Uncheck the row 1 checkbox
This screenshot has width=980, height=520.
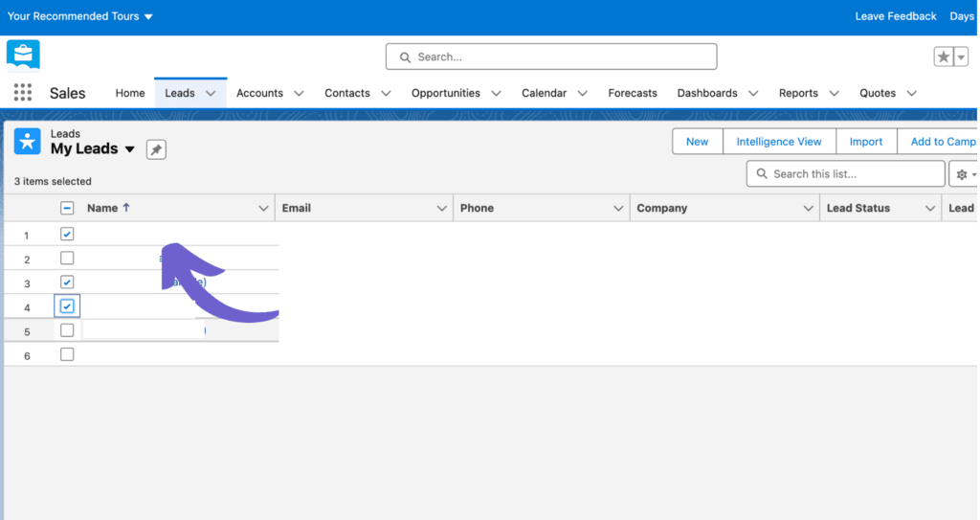click(67, 235)
